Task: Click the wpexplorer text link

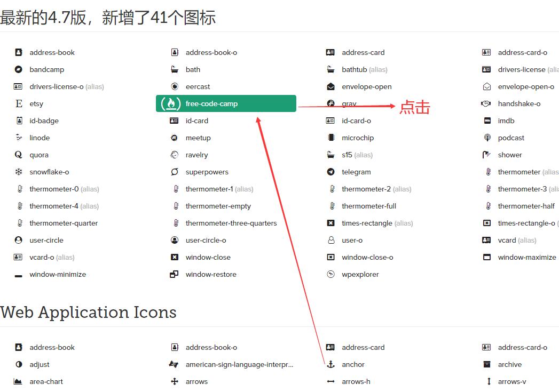Action: (x=360, y=274)
